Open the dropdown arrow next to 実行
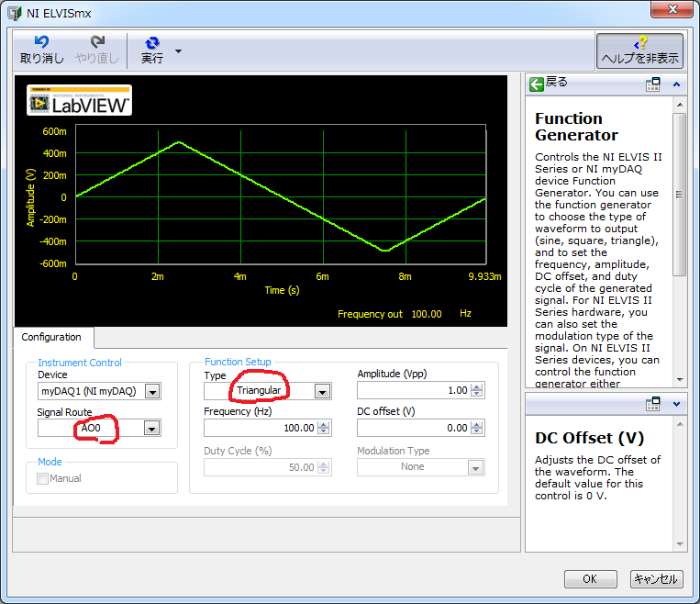700x604 pixels. click(x=178, y=51)
